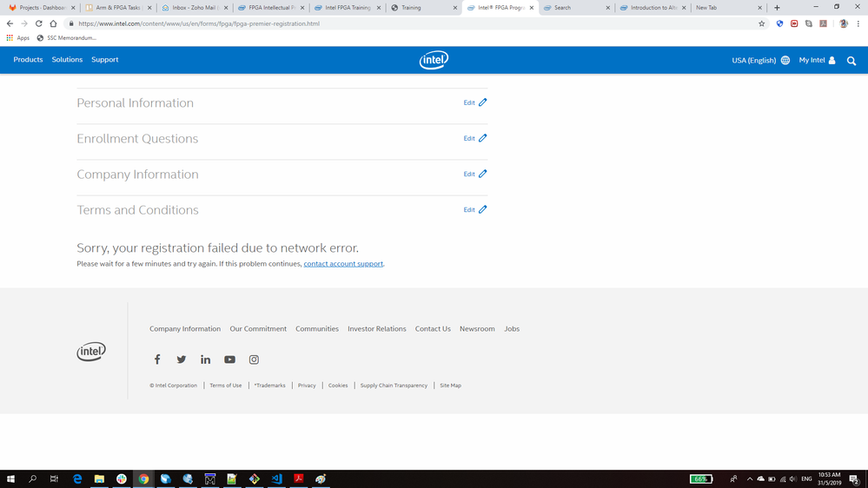Open the Windows taskbar search

pos(33,479)
